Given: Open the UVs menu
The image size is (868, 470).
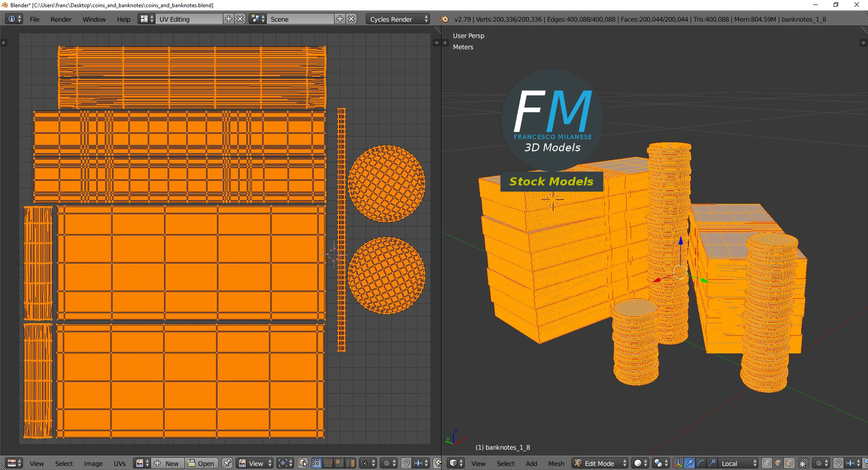Looking at the screenshot, I should pyautogui.click(x=120, y=463).
